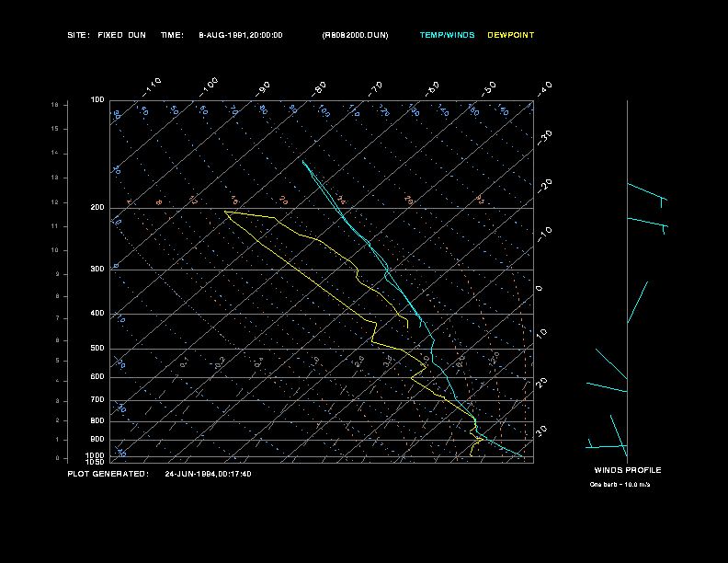Click the 12 km tick on height scale
Screen dimensions: 728x563
[x=55, y=202]
